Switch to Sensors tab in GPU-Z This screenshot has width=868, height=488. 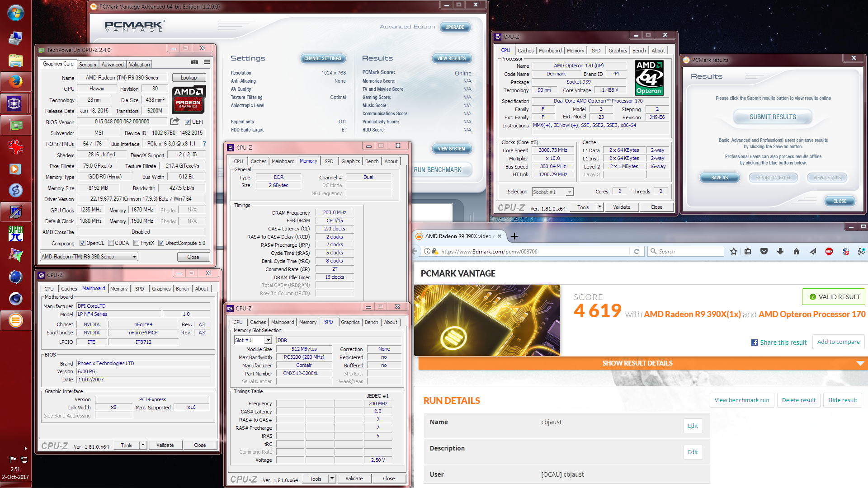87,65
